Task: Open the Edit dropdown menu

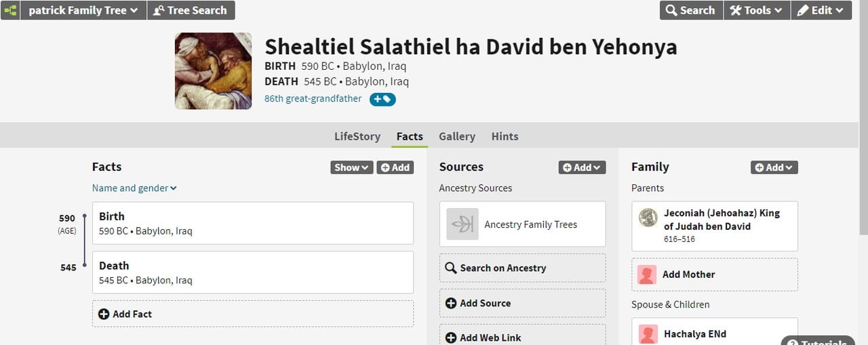Action: [821, 10]
